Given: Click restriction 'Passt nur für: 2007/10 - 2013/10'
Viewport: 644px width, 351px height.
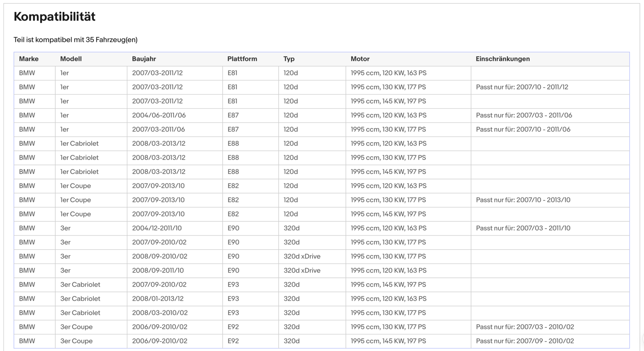Looking at the screenshot, I should [523, 200].
